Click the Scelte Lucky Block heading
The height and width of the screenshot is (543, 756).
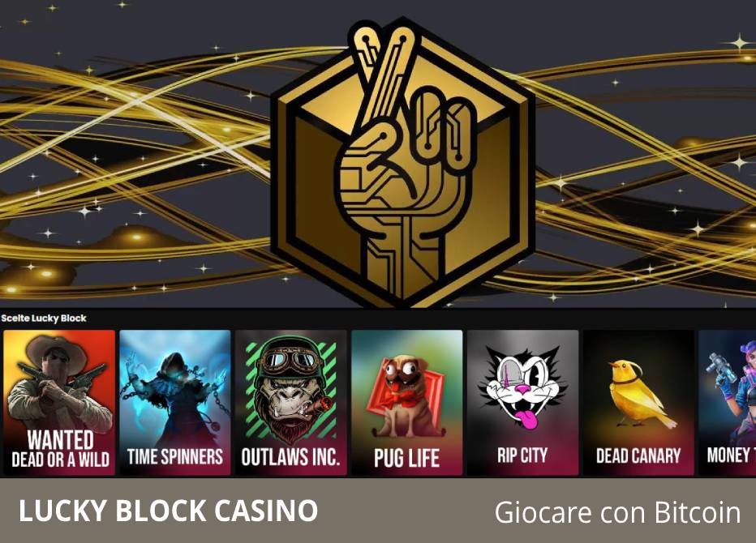(44, 319)
